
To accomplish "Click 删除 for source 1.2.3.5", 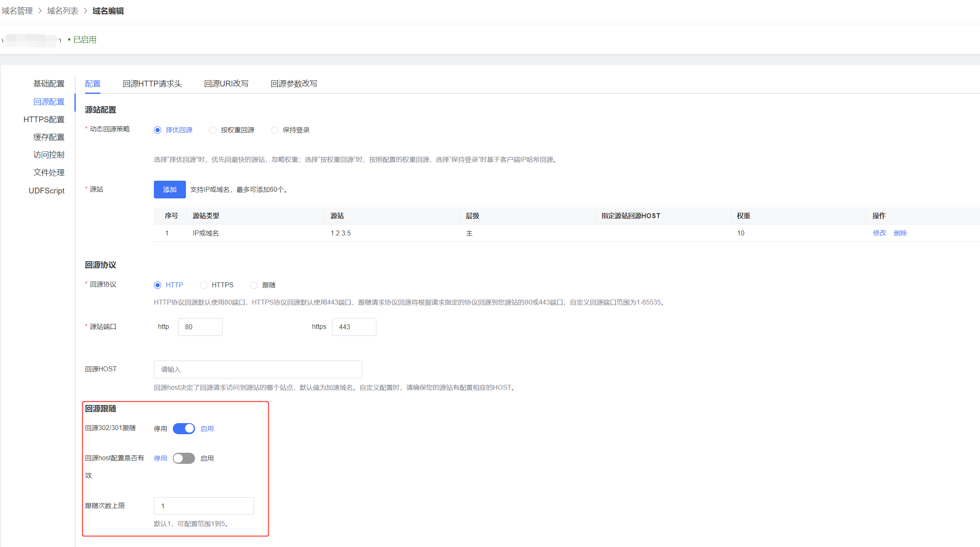I will coord(900,233).
